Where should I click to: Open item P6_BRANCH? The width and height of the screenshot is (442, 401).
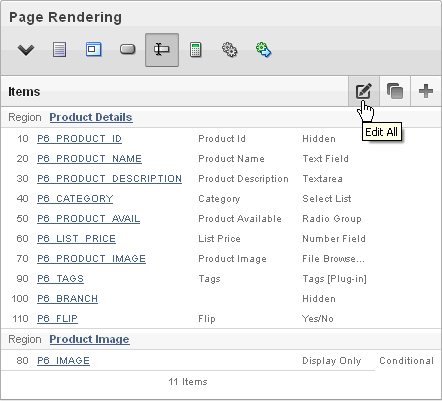pos(67,299)
